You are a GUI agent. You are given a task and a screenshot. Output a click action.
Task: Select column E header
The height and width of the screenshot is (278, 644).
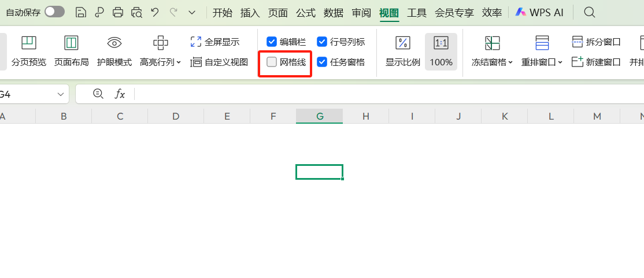click(x=227, y=116)
